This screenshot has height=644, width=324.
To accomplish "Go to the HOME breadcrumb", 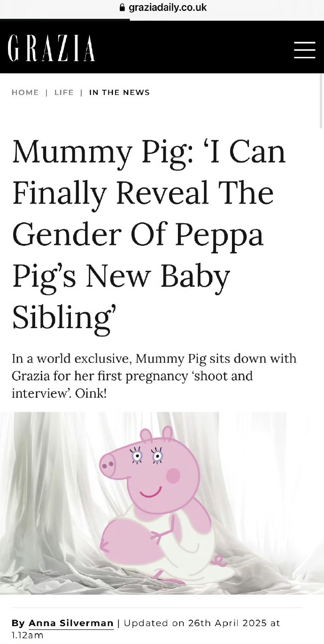I will click(x=25, y=93).
